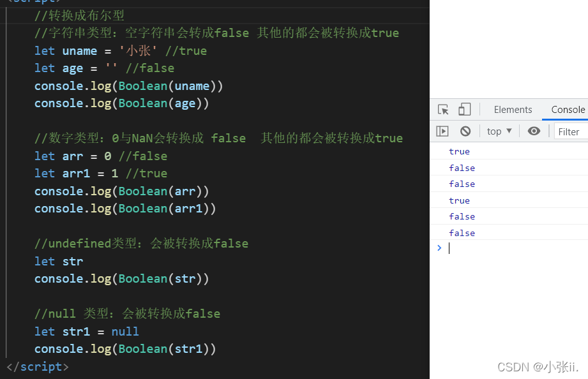The width and height of the screenshot is (588, 379).
Task: Click the console.log(Boolean(age)) line
Action: pyautogui.click(x=121, y=103)
